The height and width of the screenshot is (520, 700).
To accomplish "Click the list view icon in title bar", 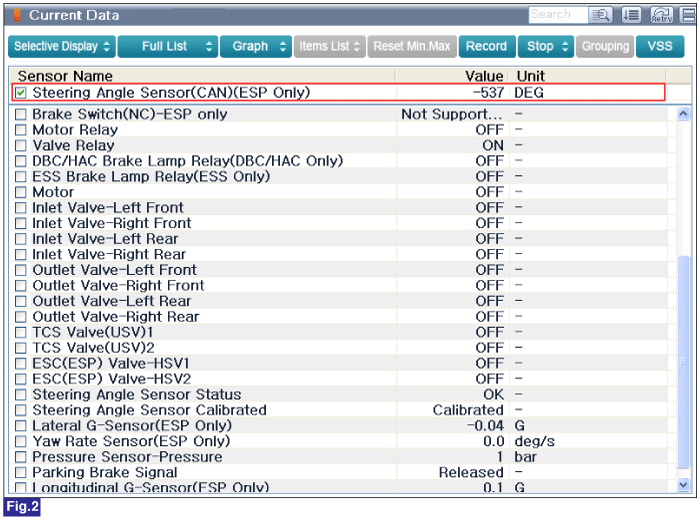I will (631, 15).
